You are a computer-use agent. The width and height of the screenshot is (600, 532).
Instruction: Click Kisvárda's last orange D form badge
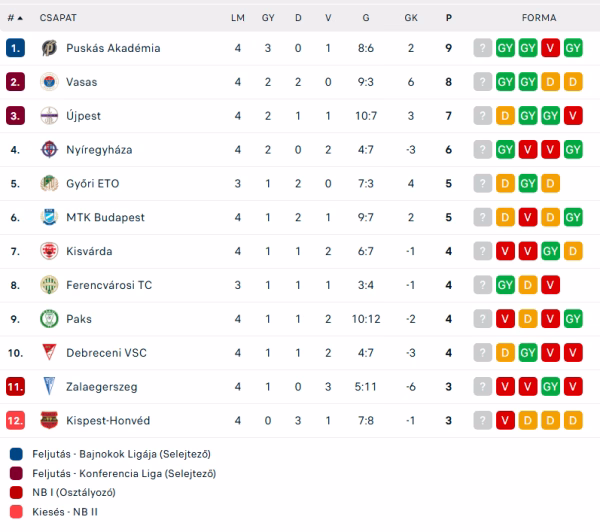click(x=573, y=251)
